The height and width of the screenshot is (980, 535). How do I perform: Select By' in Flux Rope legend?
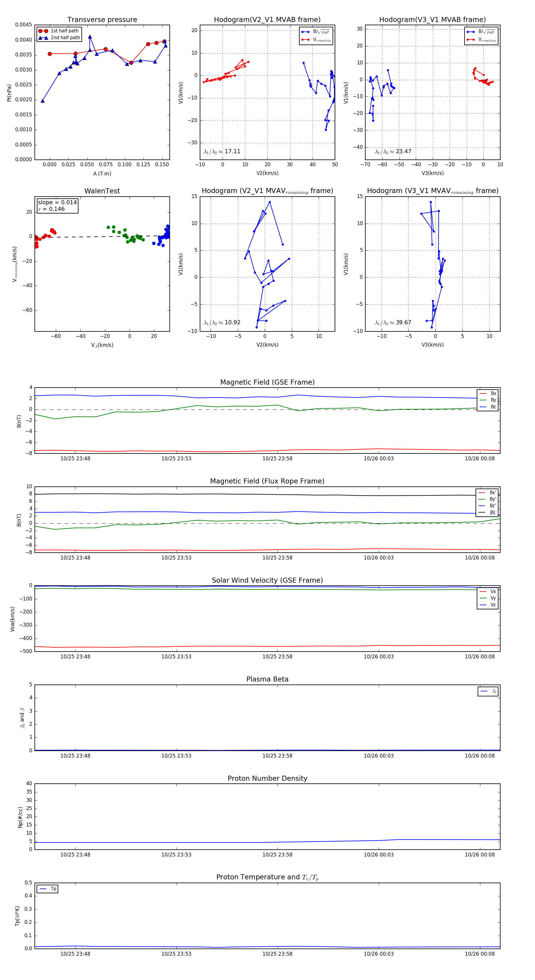click(487, 499)
